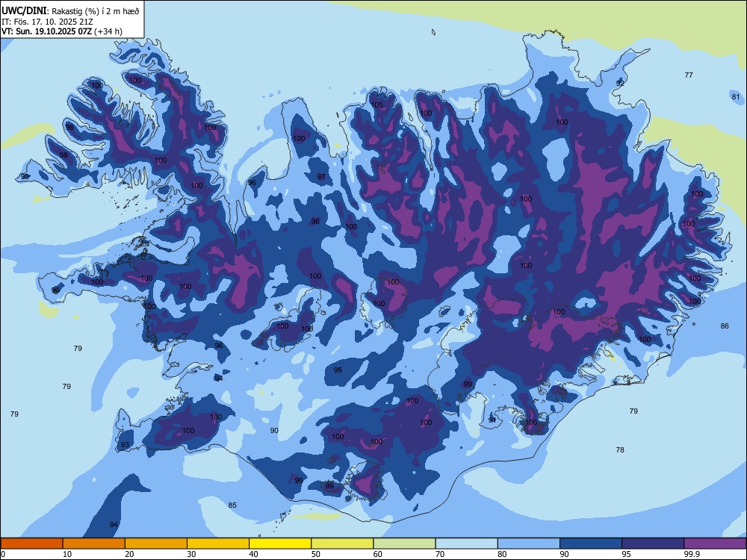747x560 pixels.
Task: Click the '91' humidity value on the map
Action: [492, 420]
